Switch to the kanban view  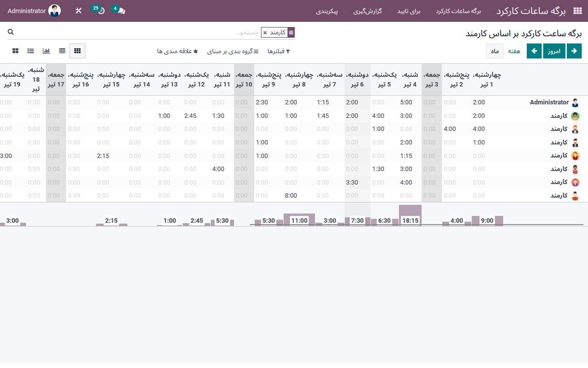click(15, 51)
